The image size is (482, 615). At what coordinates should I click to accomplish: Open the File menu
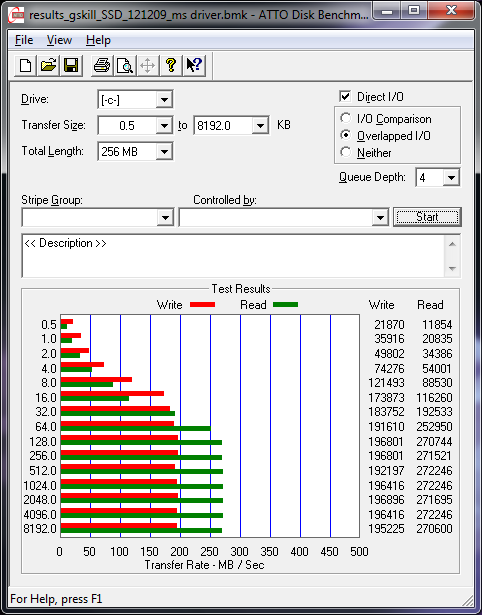coord(24,40)
